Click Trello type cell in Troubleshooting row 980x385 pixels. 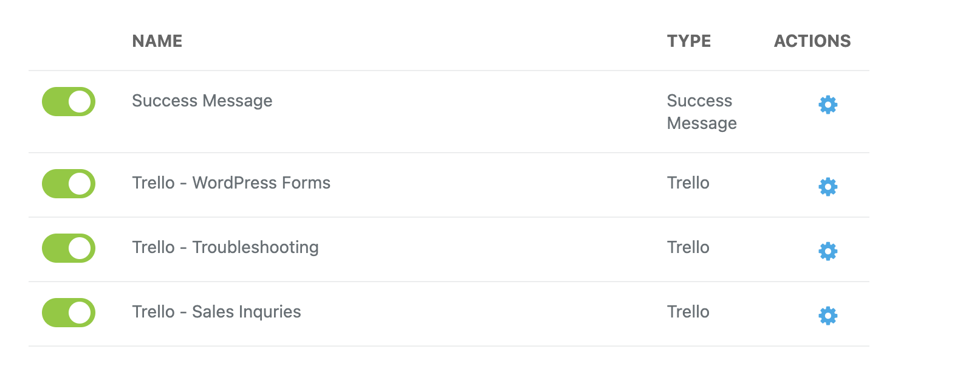688,248
